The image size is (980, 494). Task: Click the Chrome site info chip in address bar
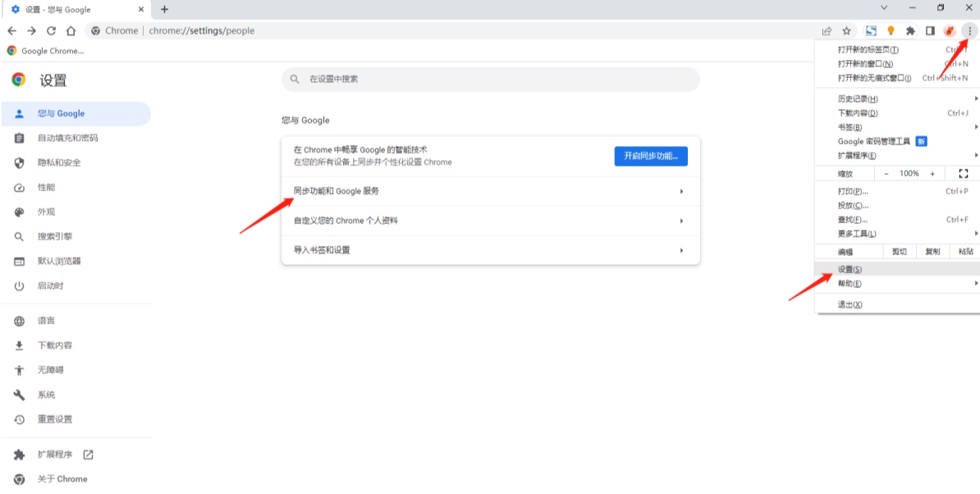(115, 30)
